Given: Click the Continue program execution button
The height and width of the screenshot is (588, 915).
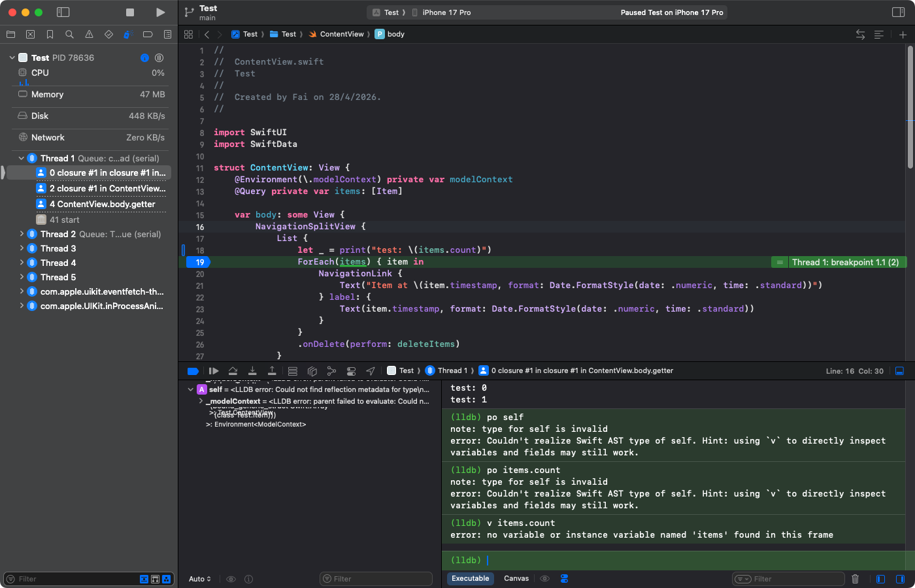Looking at the screenshot, I should (213, 370).
